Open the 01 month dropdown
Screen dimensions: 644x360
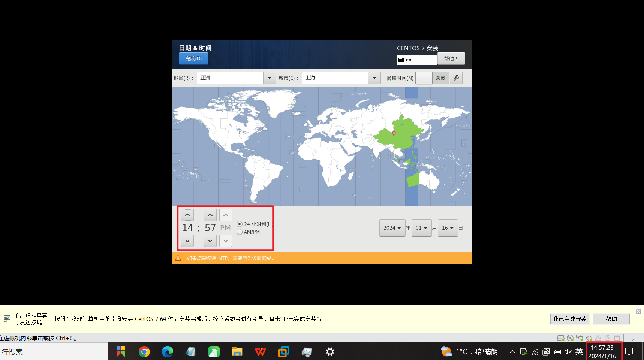pyautogui.click(x=421, y=228)
